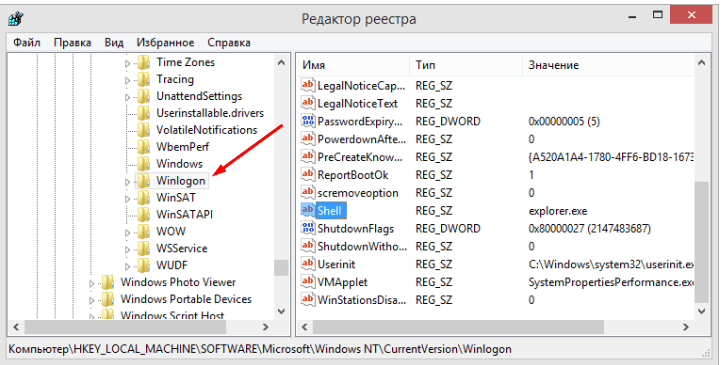Click the Значение column header
The width and height of the screenshot is (721, 365).
[x=608, y=65]
